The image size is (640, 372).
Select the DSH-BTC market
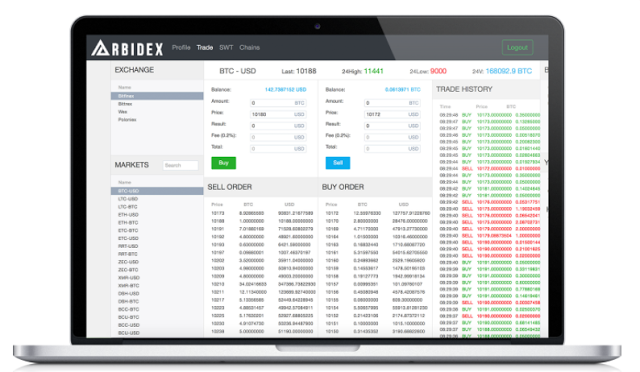tap(157, 301)
